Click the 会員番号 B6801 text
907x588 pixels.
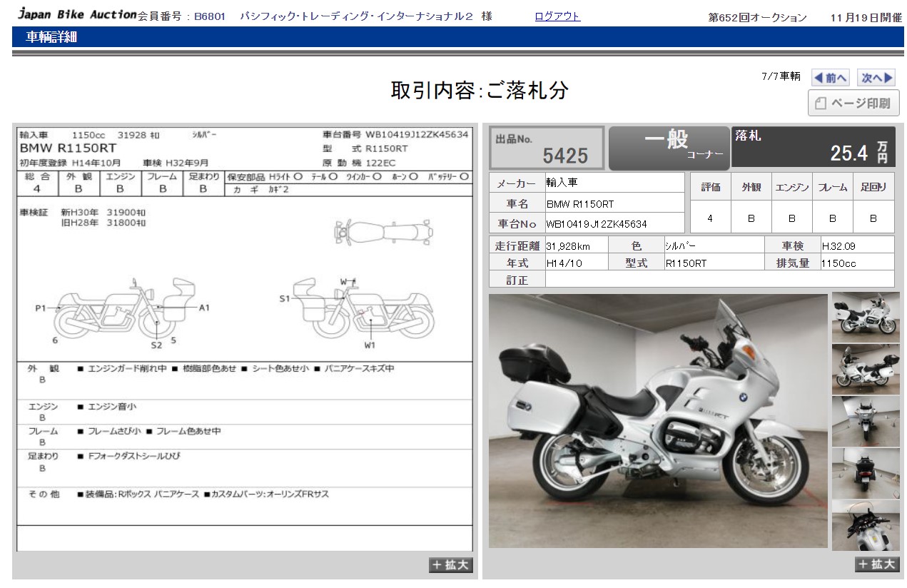click(181, 16)
